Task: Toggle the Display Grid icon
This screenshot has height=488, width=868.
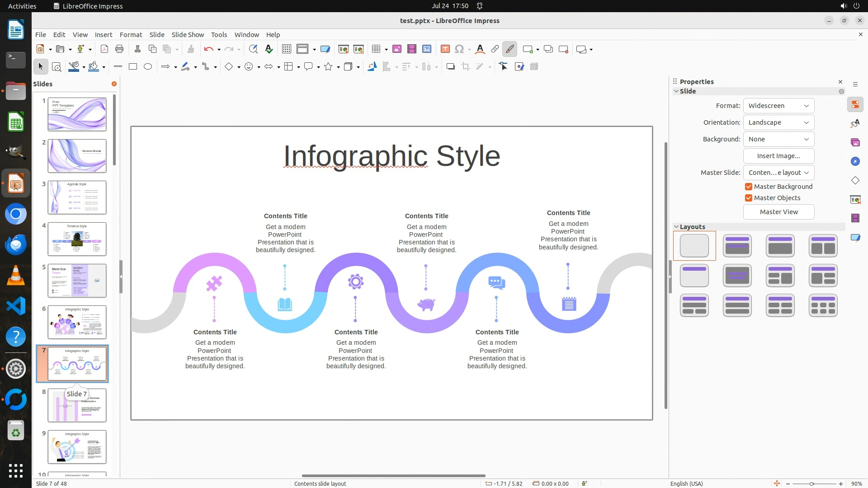Action: click(x=286, y=49)
